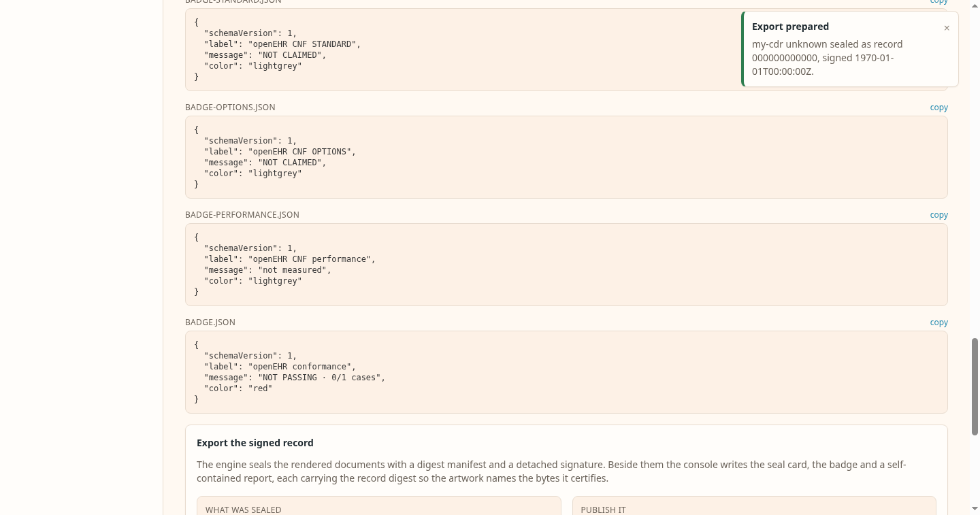
Task: Click the "openEHR CNF STANDARD" label line
Action: coord(282,44)
